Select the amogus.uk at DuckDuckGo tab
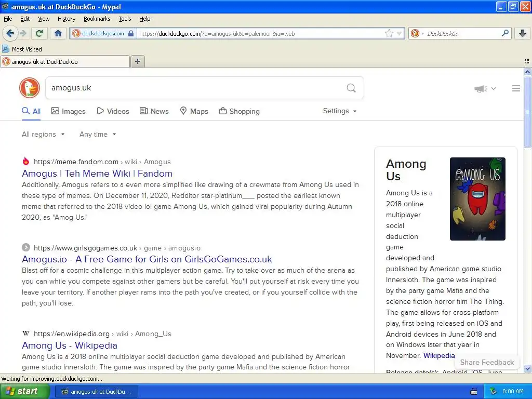Image resolution: width=532 pixels, height=399 pixels. (x=65, y=61)
